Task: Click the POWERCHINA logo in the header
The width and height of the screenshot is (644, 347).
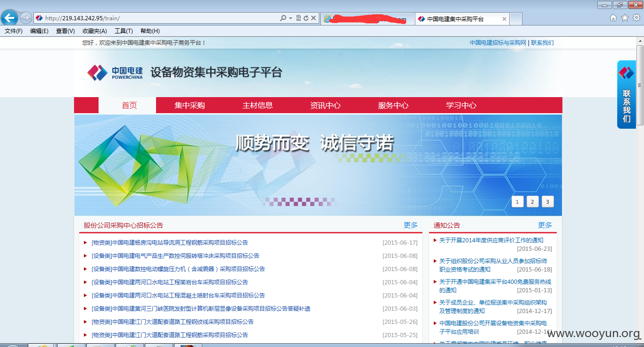Action: click(115, 73)
